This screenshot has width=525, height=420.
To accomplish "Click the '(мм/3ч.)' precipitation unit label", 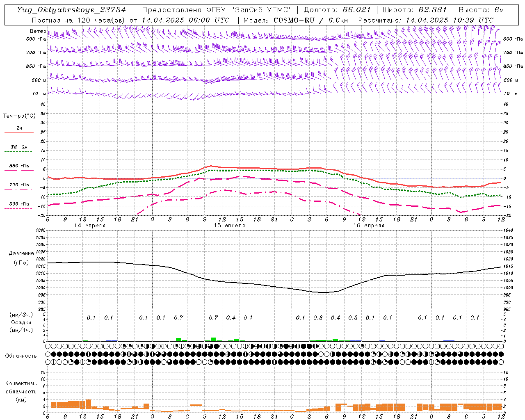I will click(x=21, y=315).
